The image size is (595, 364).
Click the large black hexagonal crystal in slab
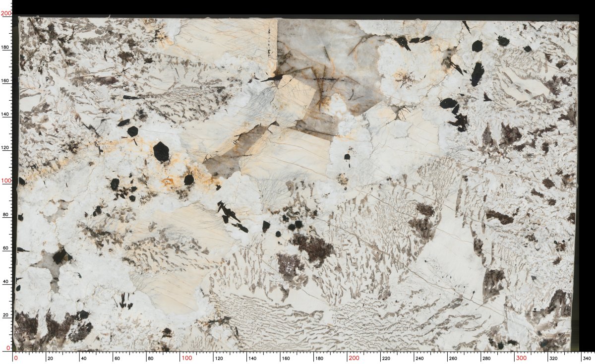coord(161,152)
